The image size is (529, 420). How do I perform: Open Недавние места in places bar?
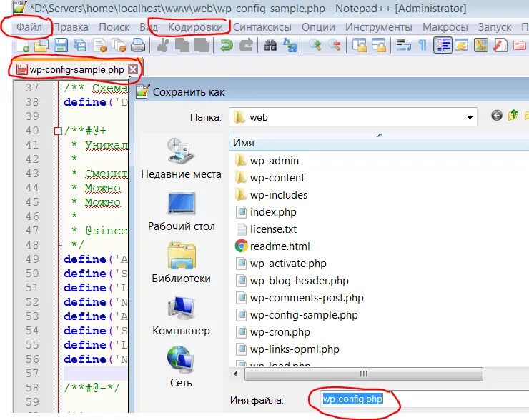click(x=181, y=159)
